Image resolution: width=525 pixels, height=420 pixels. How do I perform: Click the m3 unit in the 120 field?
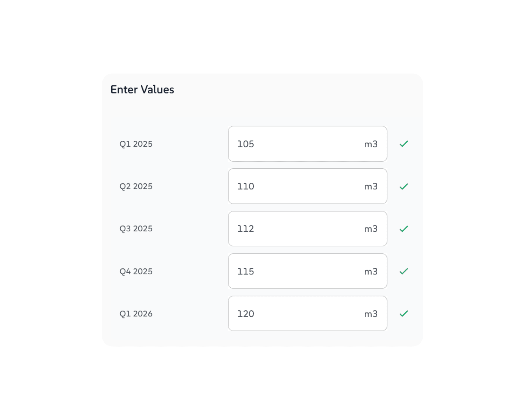[x=371, y=314]
